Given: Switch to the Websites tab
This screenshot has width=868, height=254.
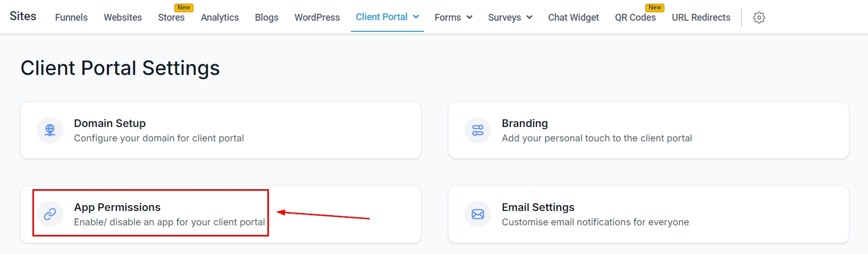Looking at the screenshot, I should coord(123,18).
